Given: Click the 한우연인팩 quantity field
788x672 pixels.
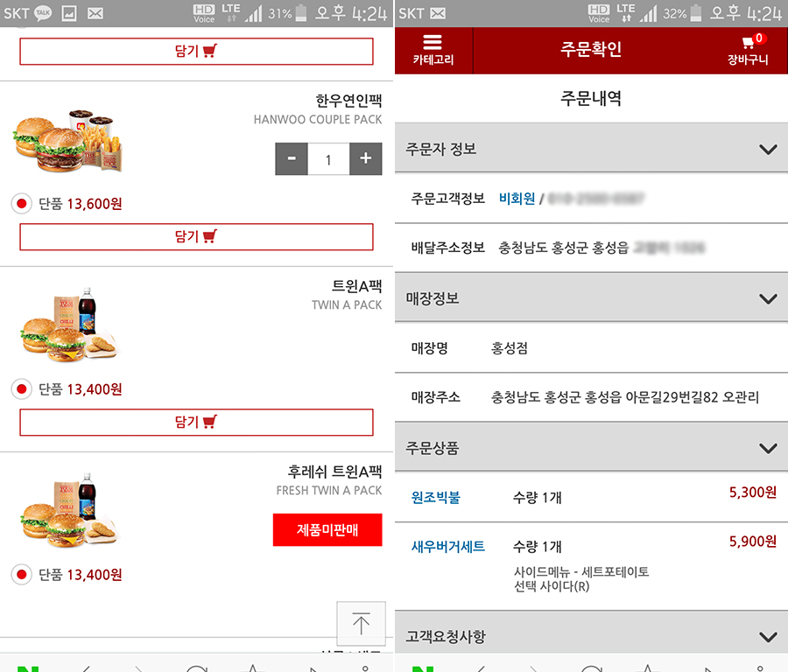Looking at the screenshot, I should tap(328, 158).
